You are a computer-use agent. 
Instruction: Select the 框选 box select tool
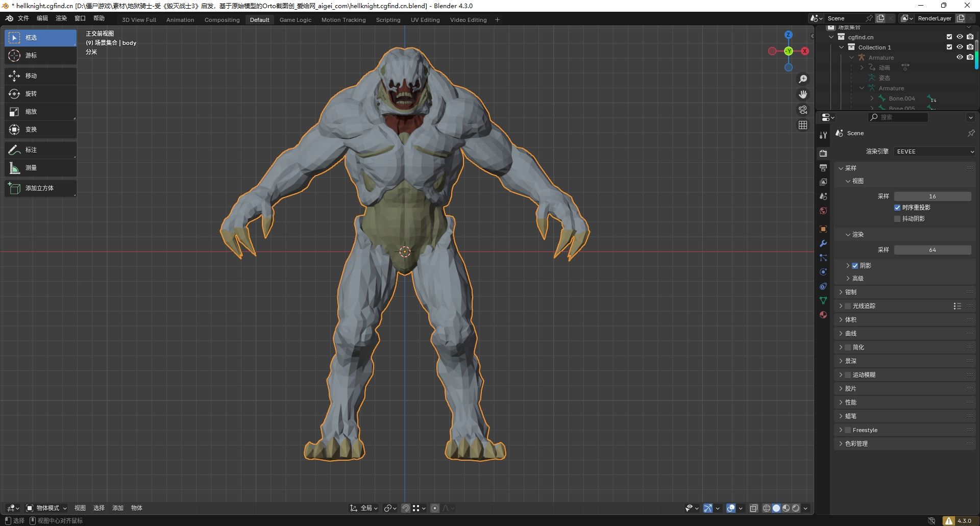pyautogui.click(x=41, y=38)
